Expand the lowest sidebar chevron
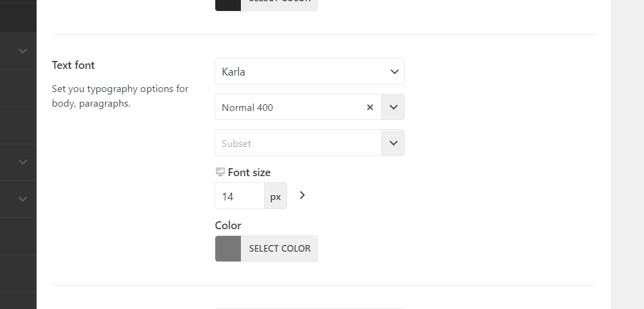 tap(23, 199)
